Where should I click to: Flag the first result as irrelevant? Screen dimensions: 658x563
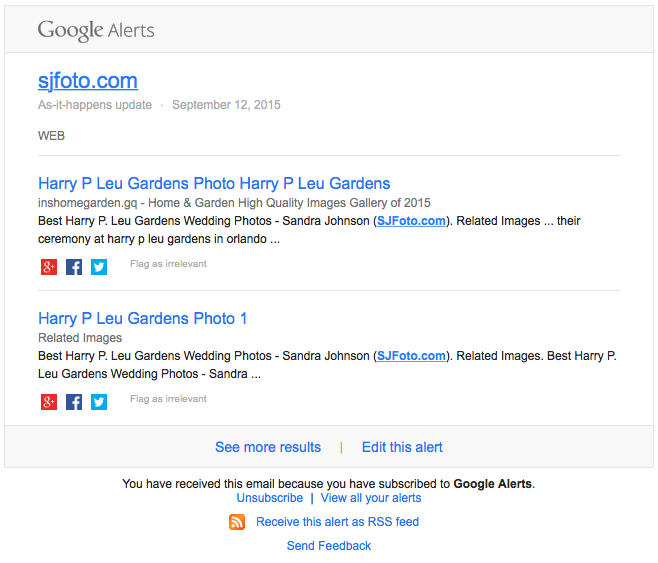(168, 264)
